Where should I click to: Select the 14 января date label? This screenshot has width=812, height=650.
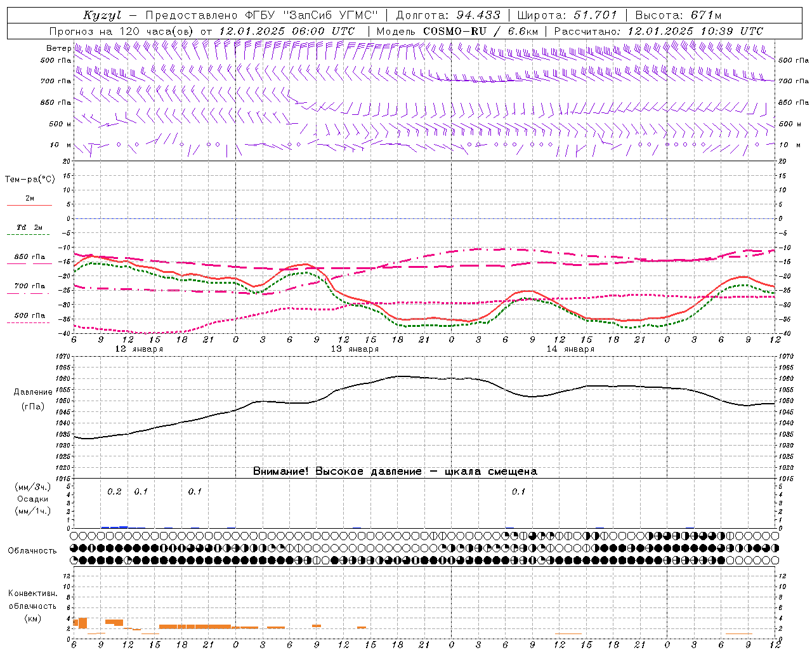pyautogui.click(x=570, y=349)
